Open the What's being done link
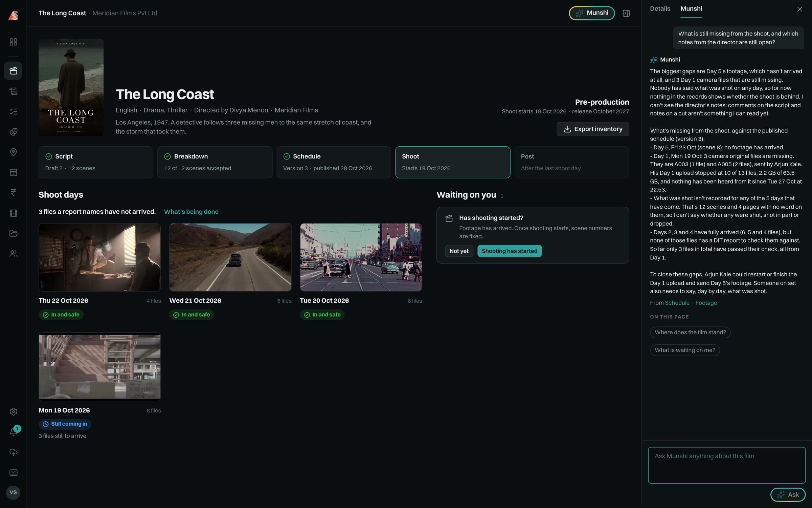 191,212
